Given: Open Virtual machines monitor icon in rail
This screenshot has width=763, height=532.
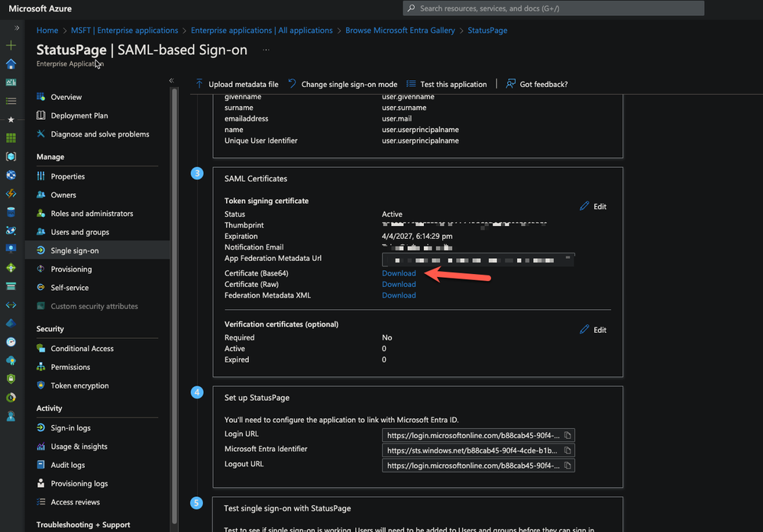Looking at the screenshot, I should click(11, 249).
